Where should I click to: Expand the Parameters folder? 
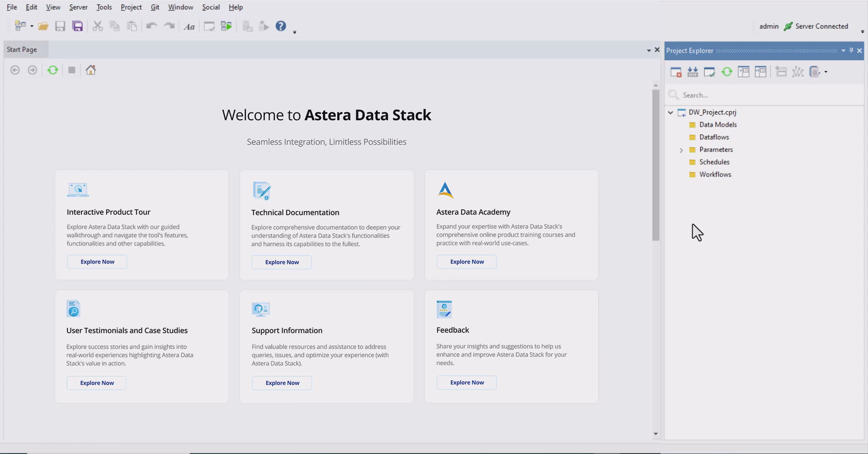(681, 150)
